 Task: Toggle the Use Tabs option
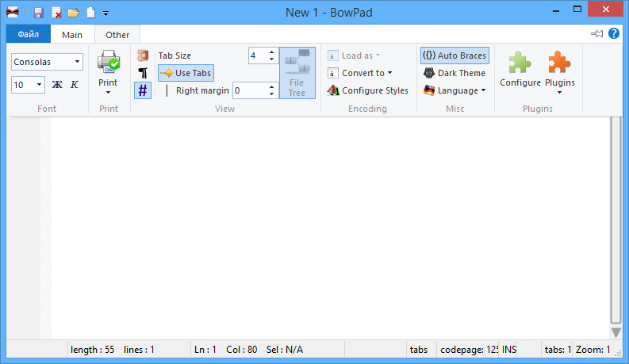[186, 73]
